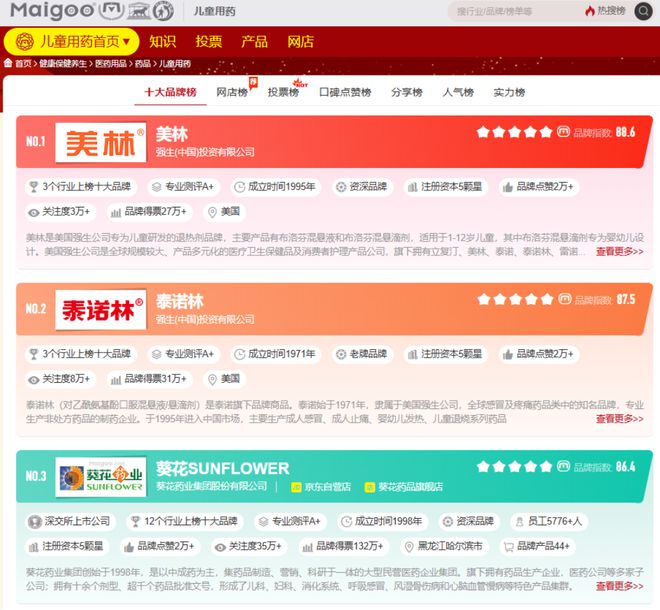Expand 查看更多 for 泰诺林 description

tap(619, 418)
